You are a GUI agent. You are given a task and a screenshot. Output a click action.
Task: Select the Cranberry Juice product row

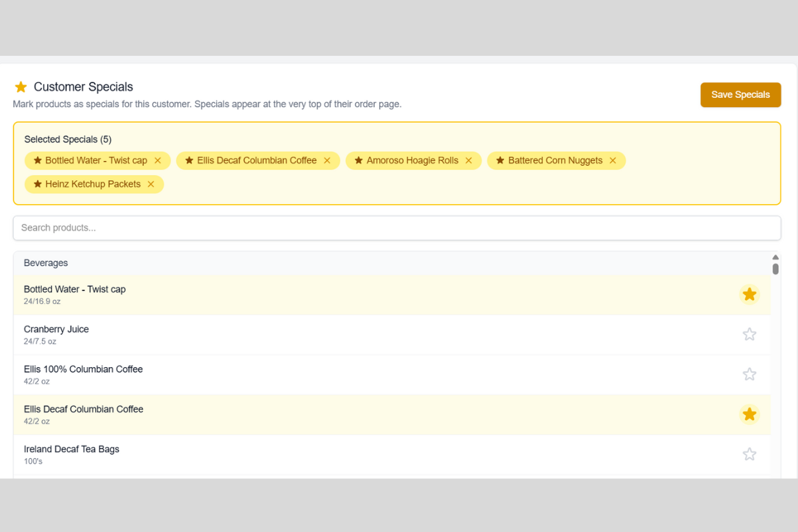pos(332,334)
